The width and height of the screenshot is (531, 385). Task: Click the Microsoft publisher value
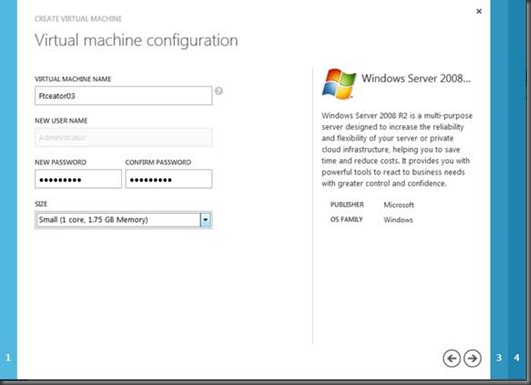(399, 205)
